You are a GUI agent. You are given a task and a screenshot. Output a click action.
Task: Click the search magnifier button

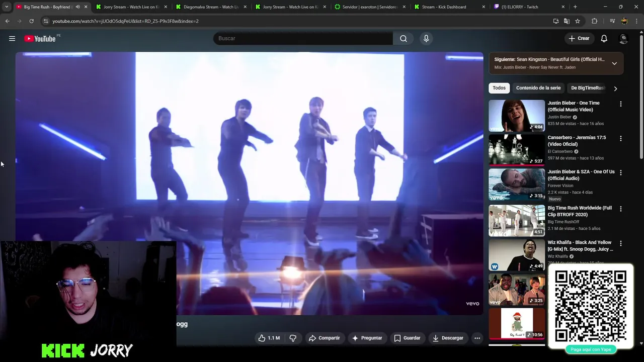[404, 38]
